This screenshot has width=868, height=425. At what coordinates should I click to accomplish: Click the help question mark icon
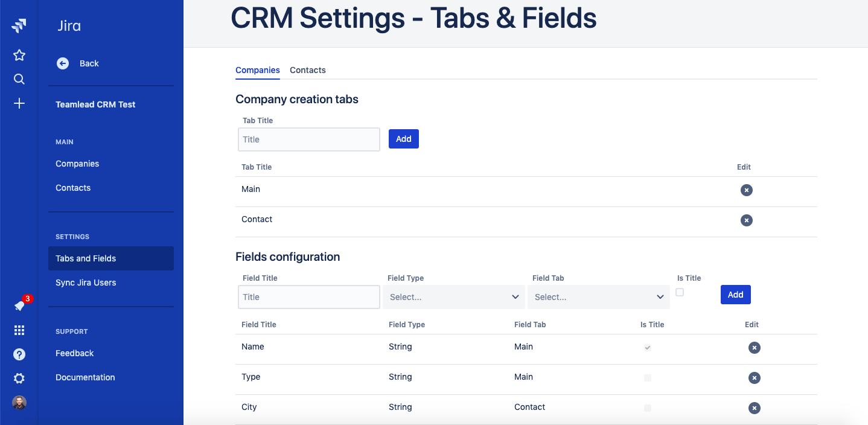coord(19,354)
